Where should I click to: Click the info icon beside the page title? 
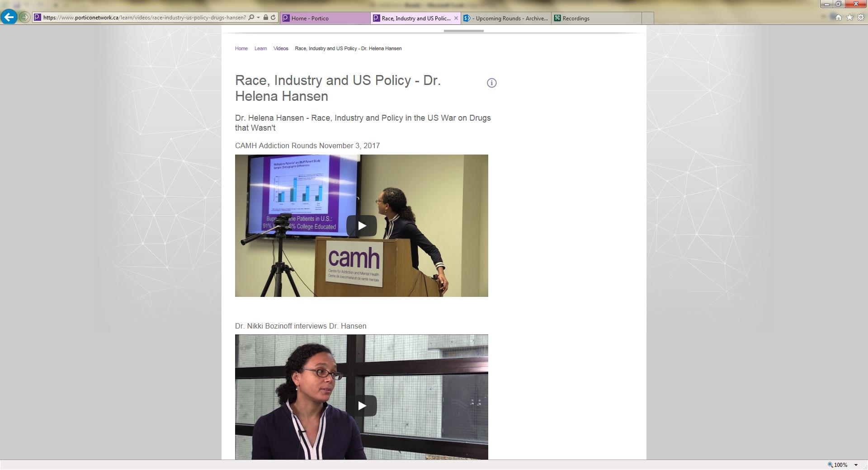491,83
